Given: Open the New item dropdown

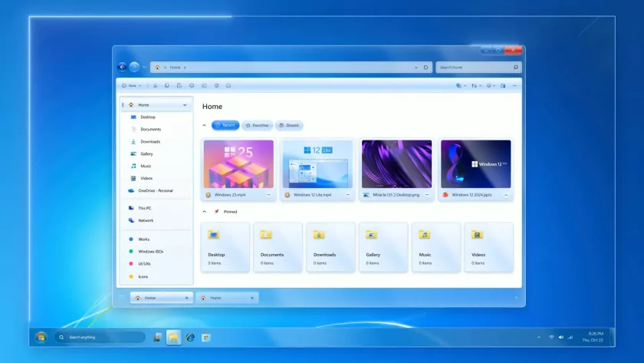Looking at the screenshot, I should 131,85.
